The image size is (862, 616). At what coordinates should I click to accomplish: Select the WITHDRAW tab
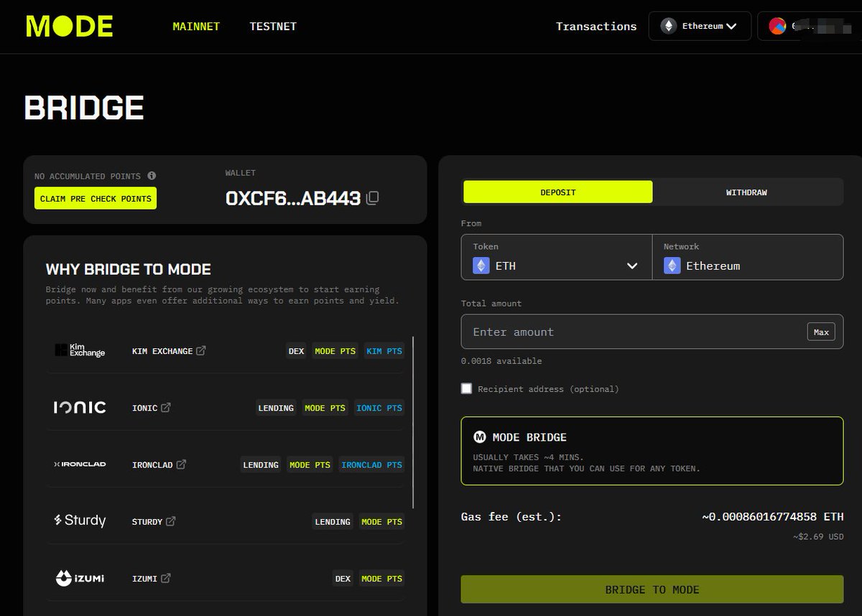746,192
